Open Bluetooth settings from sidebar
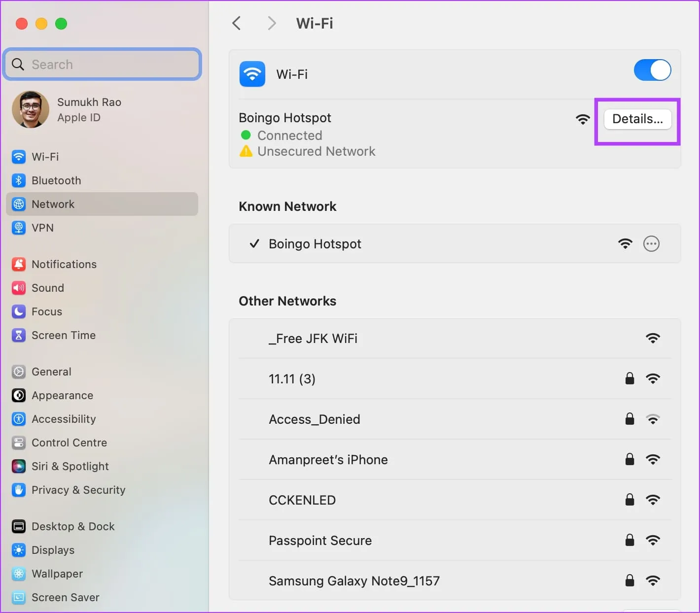Screen dimensions: 700x613 click(56, 180)
